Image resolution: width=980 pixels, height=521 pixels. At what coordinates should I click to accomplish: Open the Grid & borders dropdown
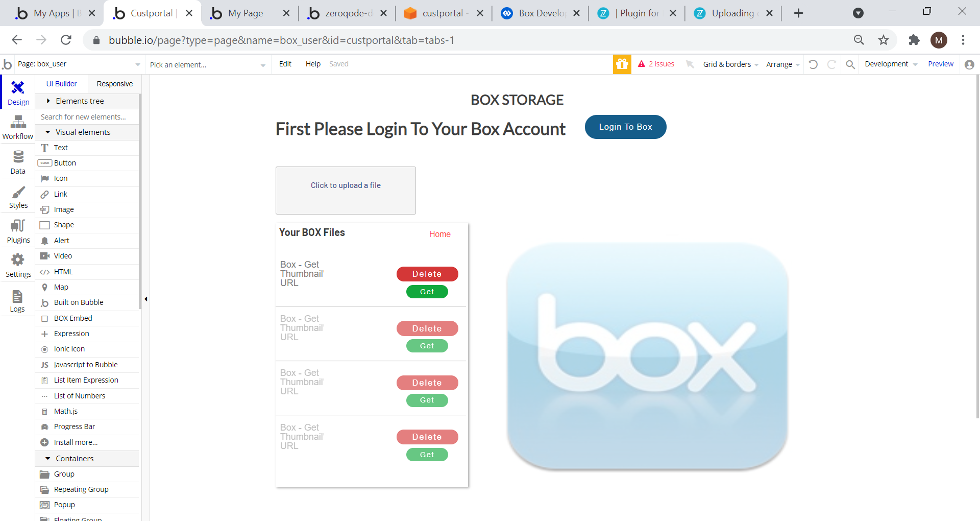point(730,64)
